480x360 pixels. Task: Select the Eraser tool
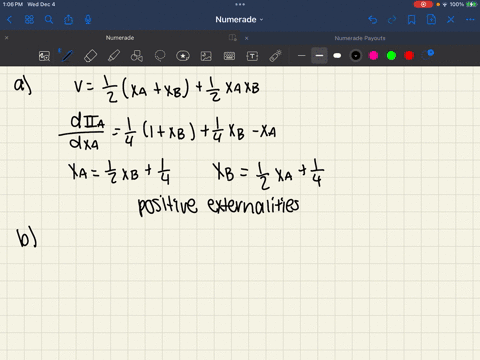point(90,56)
